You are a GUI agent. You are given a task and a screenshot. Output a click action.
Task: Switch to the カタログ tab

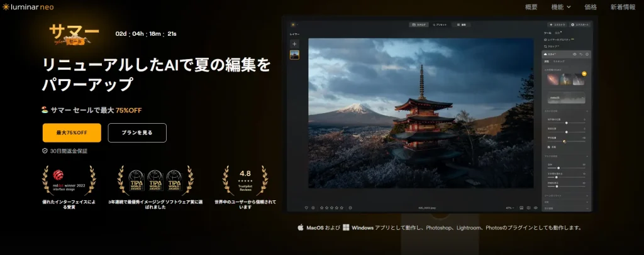[419, 24]
